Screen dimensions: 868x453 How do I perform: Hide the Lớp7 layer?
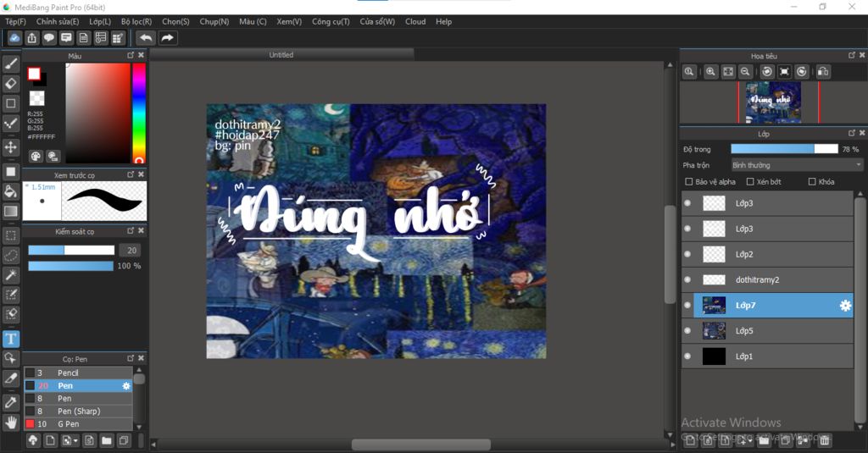[x=687, y=306]
